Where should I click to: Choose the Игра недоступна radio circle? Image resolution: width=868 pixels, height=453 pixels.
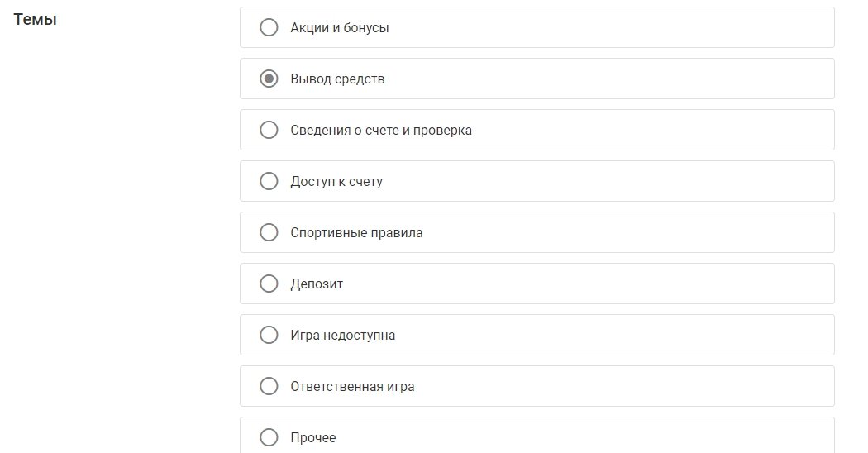(x=269, y=335)
